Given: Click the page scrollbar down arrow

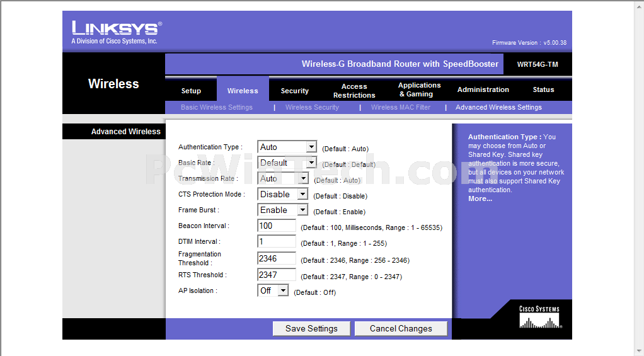Looking at the screenshot, I should [x=640, y=352].
